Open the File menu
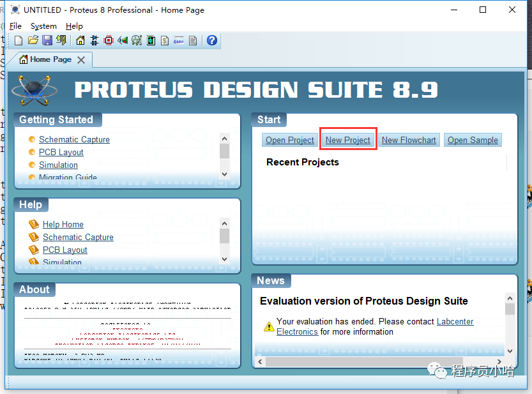The height and width of the screenshot is (394, 532). (15, 26)
